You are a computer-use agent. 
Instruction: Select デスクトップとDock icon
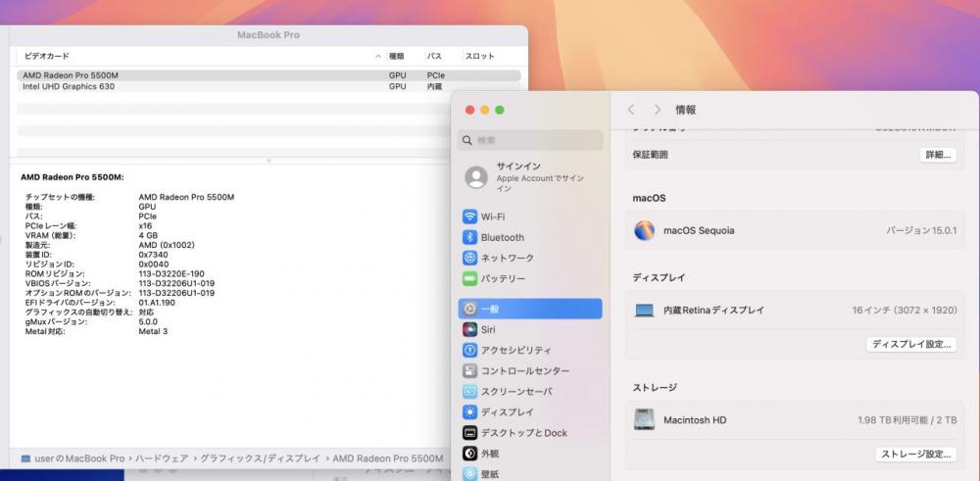click(x=470, y=432)
